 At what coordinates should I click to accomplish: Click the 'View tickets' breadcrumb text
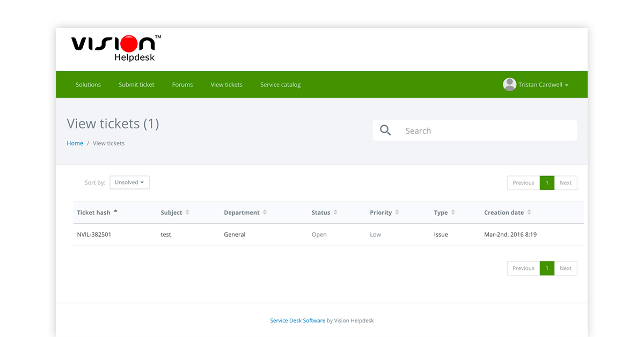click(108, 143)
